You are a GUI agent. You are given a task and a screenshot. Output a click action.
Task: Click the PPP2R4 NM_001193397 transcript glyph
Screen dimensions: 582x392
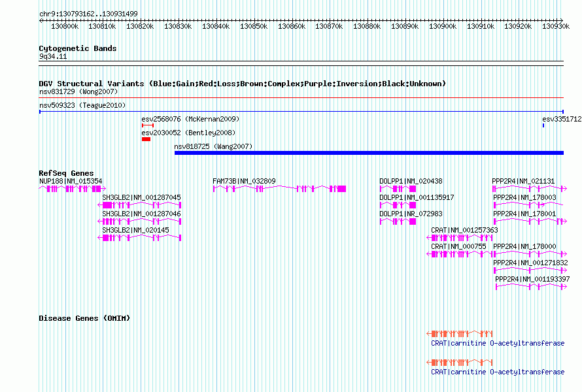tap(532, 287)
